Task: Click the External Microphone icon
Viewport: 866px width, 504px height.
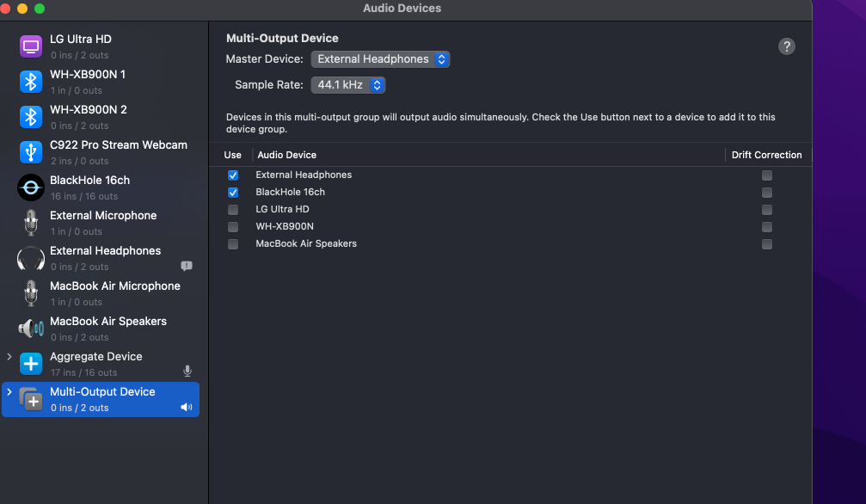Action: point(31,223)
